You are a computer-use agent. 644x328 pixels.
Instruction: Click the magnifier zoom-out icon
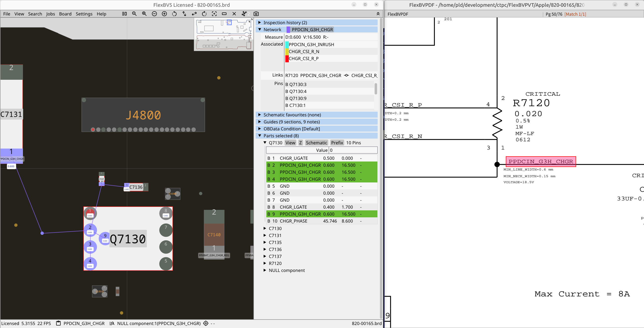click(134, 14)
